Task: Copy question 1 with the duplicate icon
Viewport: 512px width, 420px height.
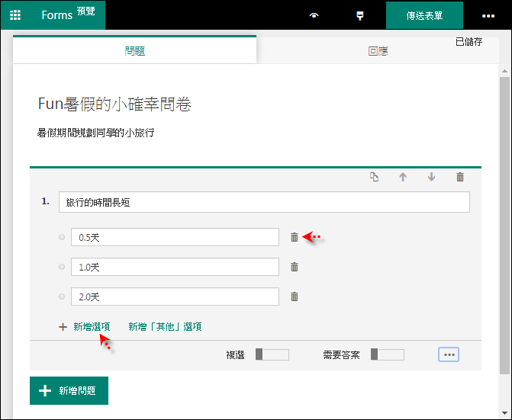Action: [374, 177]
